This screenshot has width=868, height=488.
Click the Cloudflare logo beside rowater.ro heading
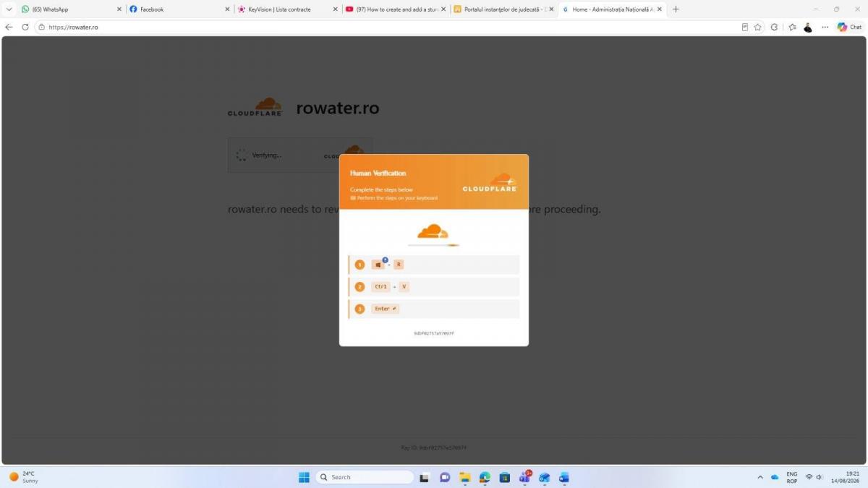click(255, 107)
